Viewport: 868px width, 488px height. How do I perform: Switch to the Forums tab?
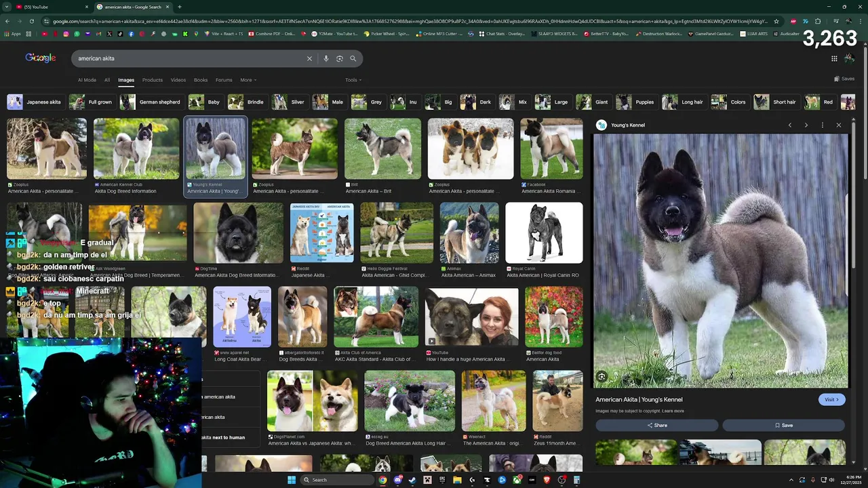(x=224, y=80)
